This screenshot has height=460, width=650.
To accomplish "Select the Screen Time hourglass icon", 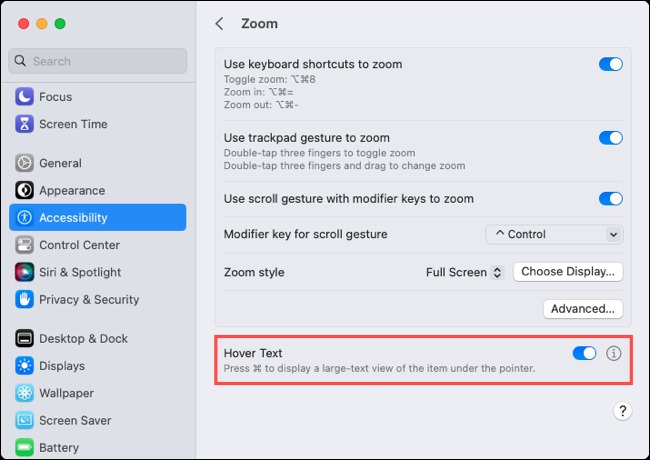I will click(x=24, y=124).
